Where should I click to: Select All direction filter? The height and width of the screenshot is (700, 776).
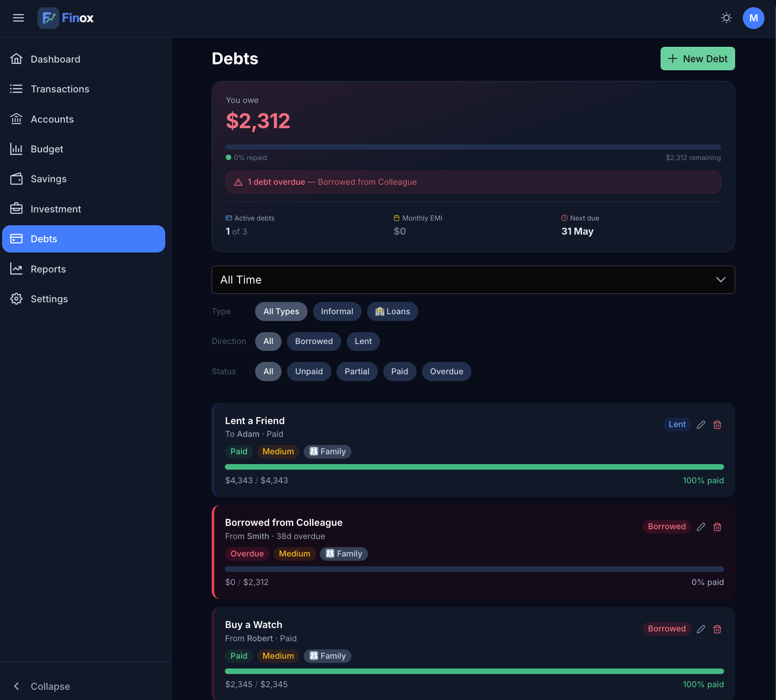(x=268, y=341)
